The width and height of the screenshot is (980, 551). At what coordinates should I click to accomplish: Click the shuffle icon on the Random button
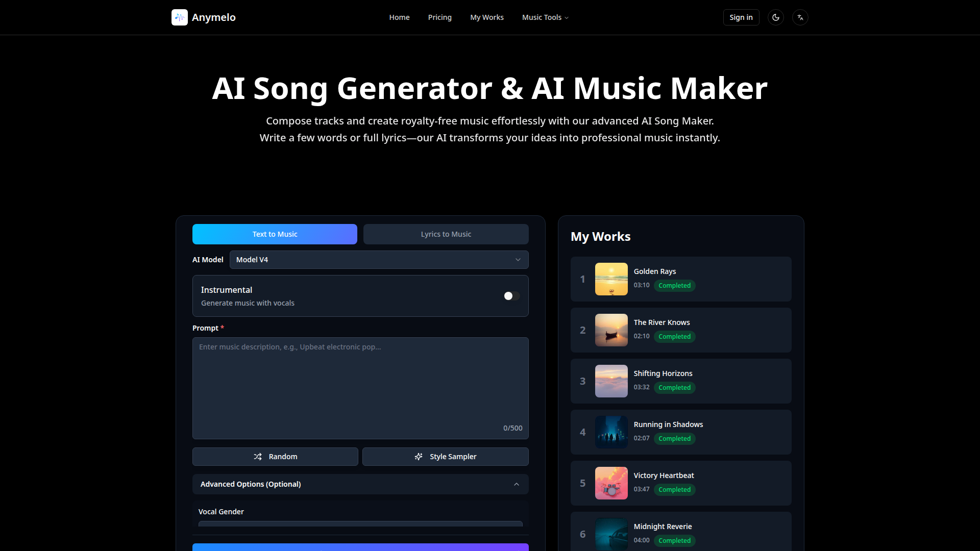pyautogui.click(x=258, y=457)
